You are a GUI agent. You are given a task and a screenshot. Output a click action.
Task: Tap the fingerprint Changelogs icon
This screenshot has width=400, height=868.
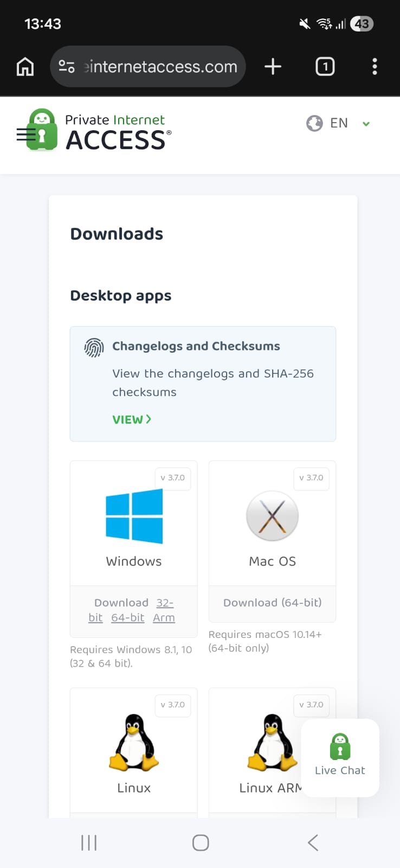pos(94,347)
